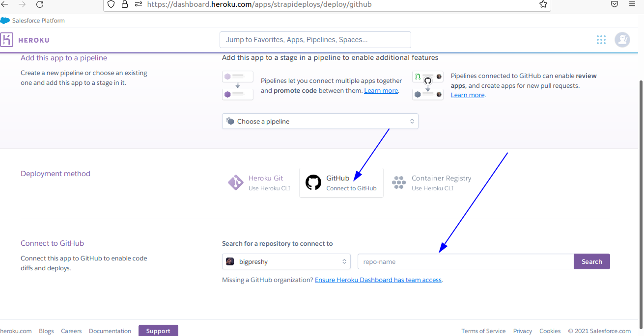Viewport: 644px width, 336px height.
Task: Click the browser forward arrow
Action: tap(22, 4)
